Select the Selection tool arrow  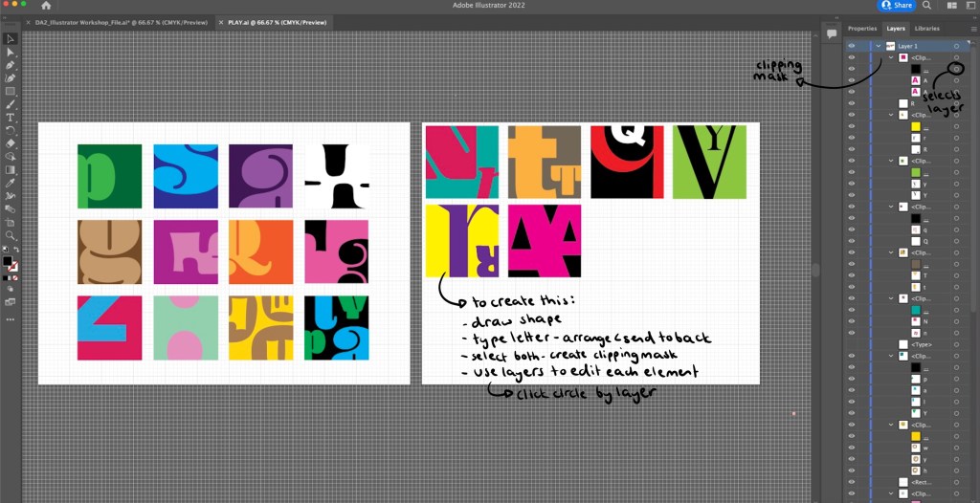pyautogui.click(x=11, y=39)
